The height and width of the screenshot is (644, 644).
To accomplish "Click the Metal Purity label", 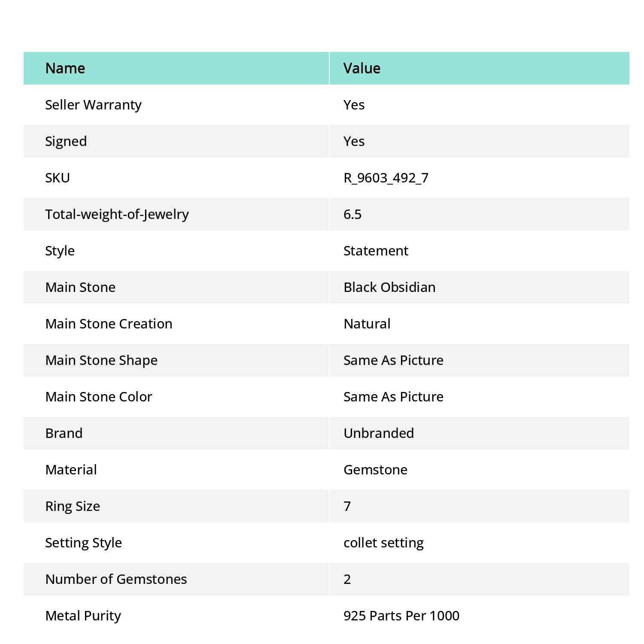I will tap(83, 616).
